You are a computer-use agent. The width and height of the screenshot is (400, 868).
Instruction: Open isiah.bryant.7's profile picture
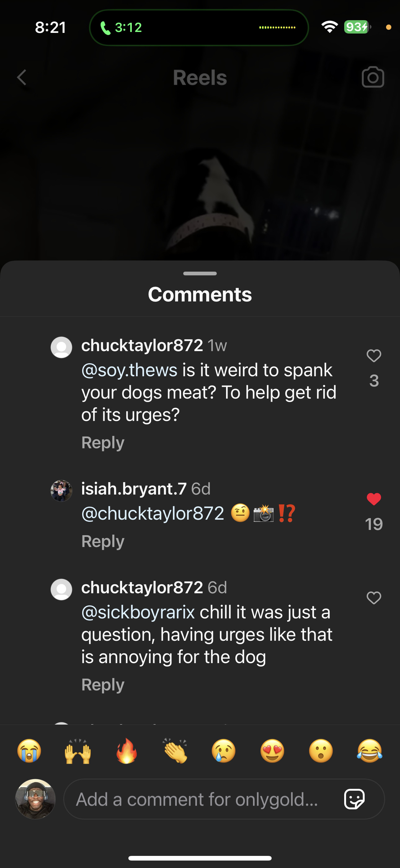61,491
